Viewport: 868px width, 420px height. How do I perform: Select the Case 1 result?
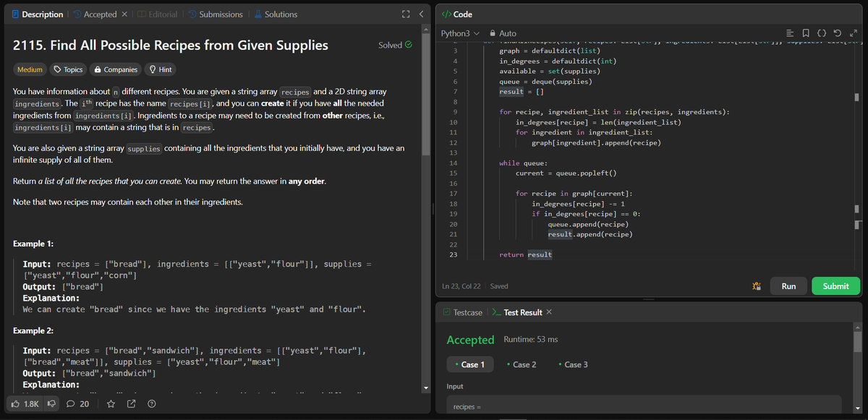point(470,364)
